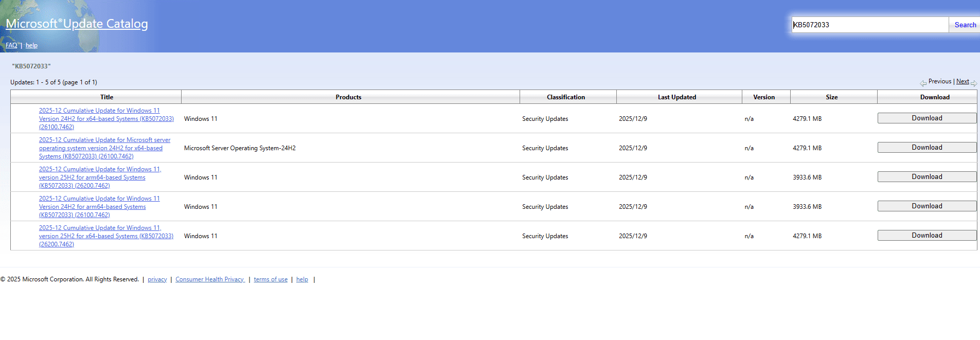The image size is (980, 340).
Task: Open the terms of use link
Action: 271,279
